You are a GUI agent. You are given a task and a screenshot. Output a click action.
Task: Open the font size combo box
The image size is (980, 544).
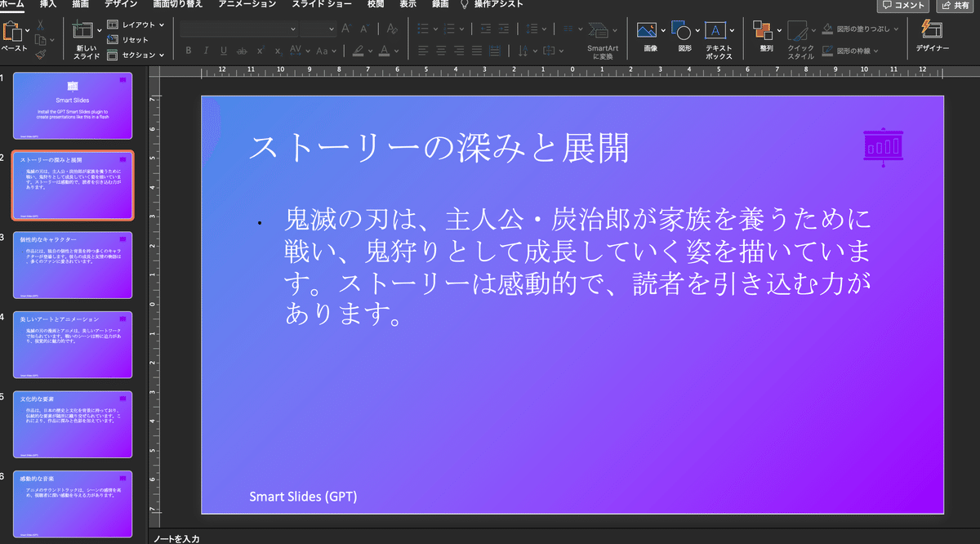318,29
